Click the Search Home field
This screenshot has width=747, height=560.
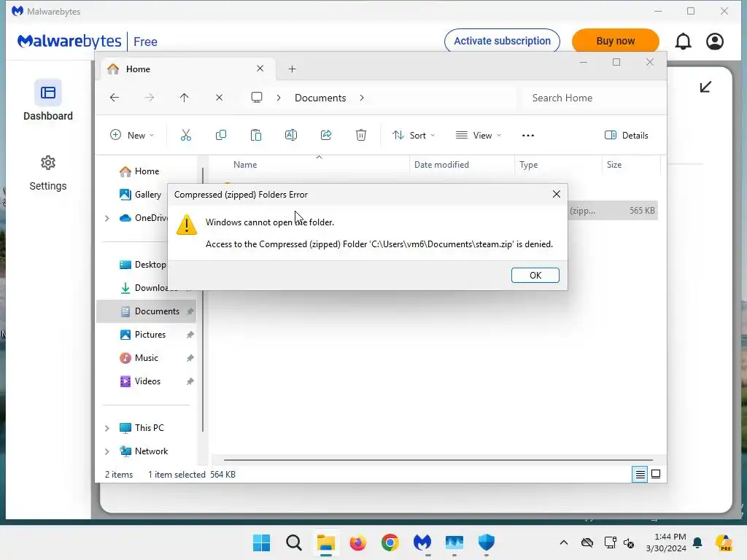[593, 98]
